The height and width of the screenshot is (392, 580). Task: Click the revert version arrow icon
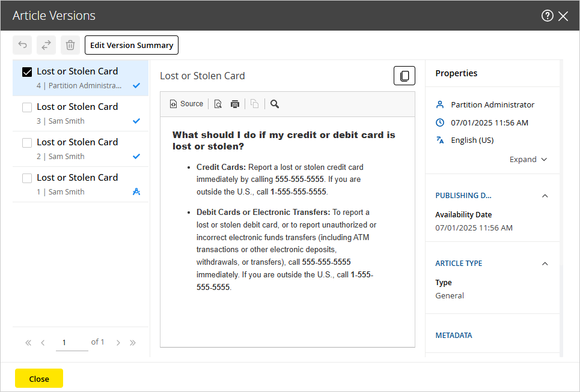(22, 45)
